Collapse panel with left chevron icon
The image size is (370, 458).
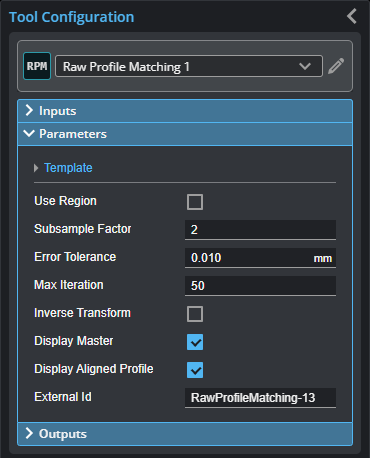[x=352, y=16]
